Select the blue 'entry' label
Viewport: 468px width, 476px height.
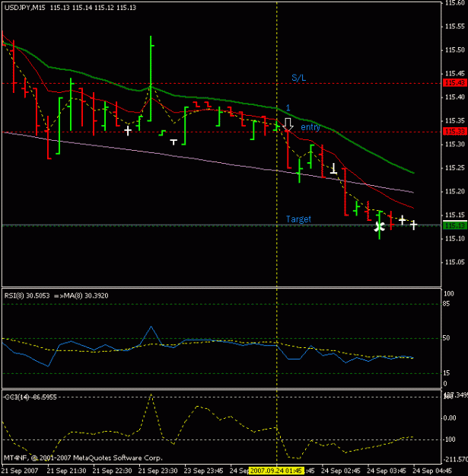310,127
